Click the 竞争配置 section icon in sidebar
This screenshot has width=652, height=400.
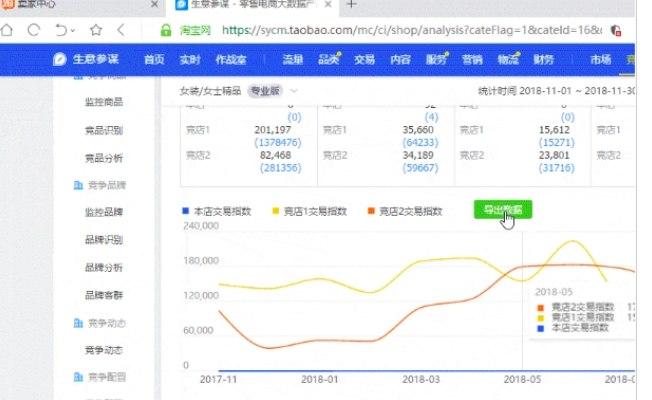(78, 377)
